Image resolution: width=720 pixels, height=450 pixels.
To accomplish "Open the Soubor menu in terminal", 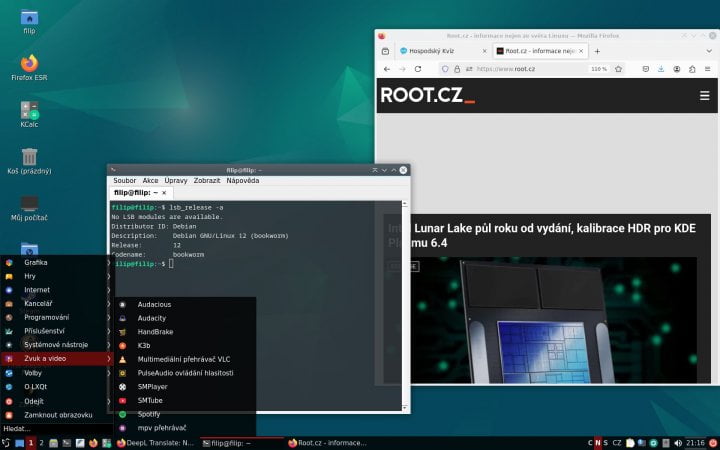I will coord(124,181).
